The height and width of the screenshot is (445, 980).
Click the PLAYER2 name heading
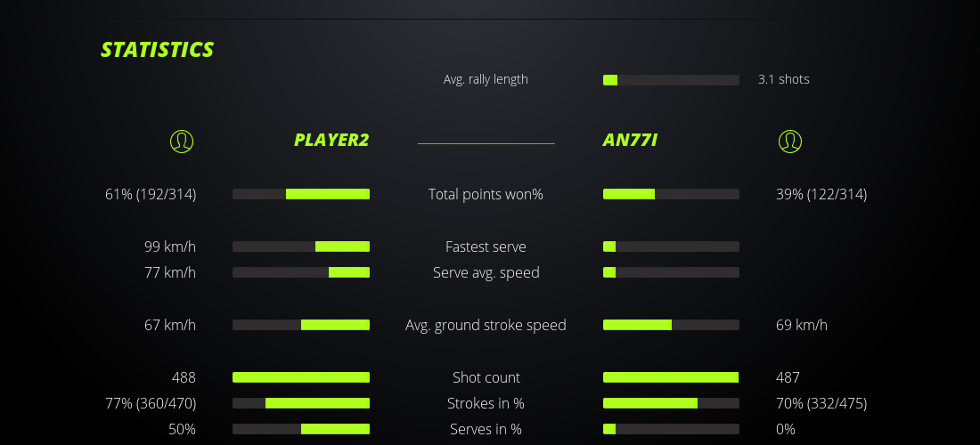point(331,140)
